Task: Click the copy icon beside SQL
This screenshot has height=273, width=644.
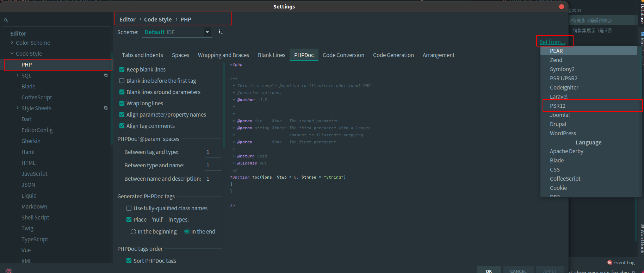Action: 106,75
